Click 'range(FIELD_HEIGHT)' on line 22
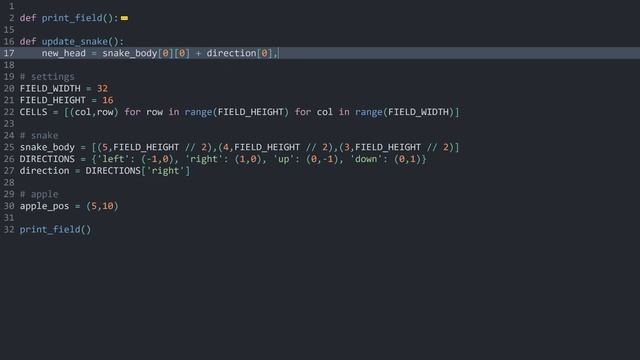Screen dimensions: 640x360 click(x=237, y=112)
